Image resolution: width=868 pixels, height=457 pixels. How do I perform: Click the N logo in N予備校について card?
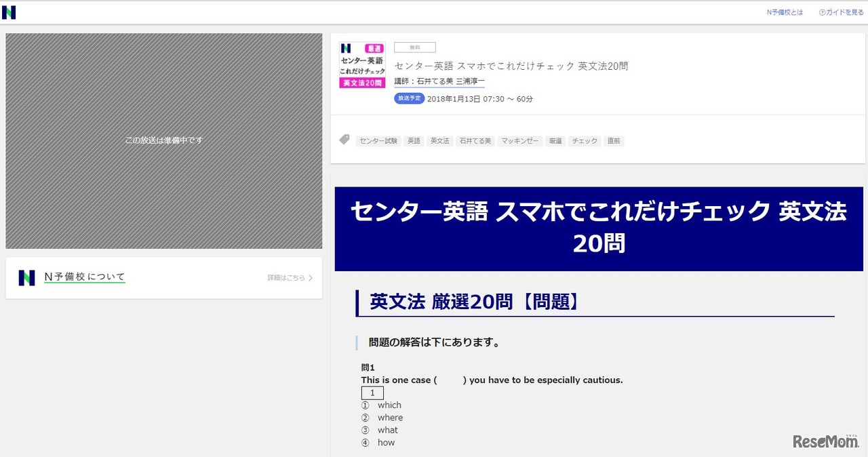[26, 277]
